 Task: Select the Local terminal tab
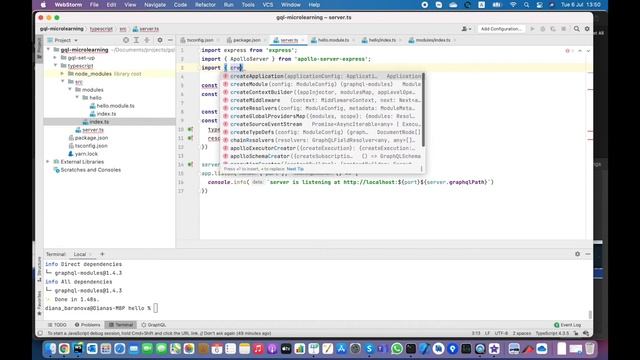[x=80, y=254]
